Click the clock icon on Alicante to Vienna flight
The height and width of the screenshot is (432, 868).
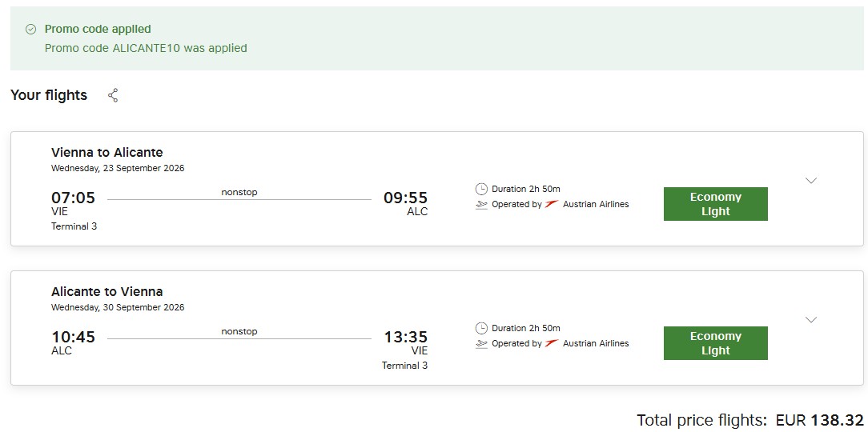[481, 328]
